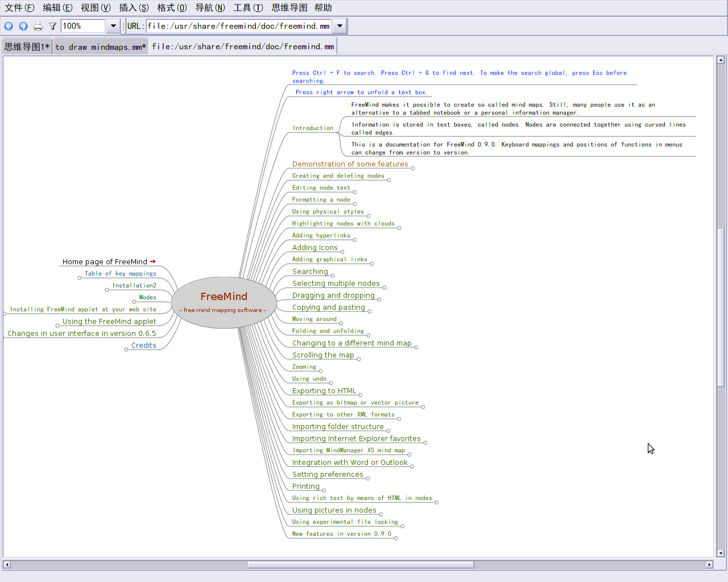Select the 'Dragging and dropping' node

click(x=333, y=296)
